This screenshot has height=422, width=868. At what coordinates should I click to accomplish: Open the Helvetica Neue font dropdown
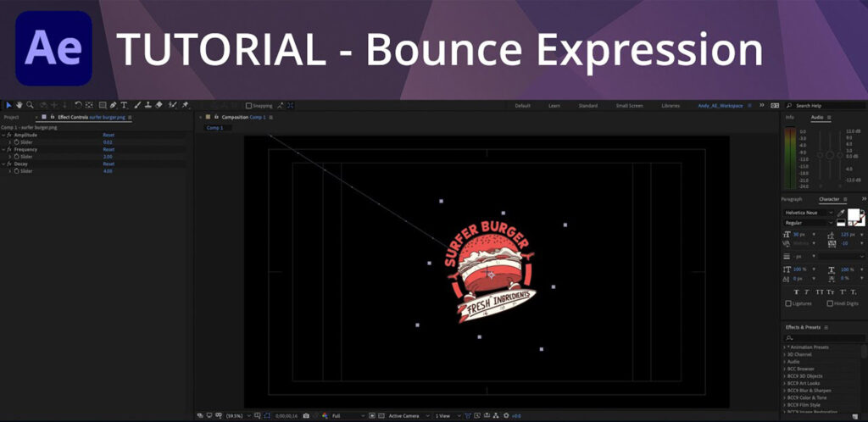(x=809, y=213)
